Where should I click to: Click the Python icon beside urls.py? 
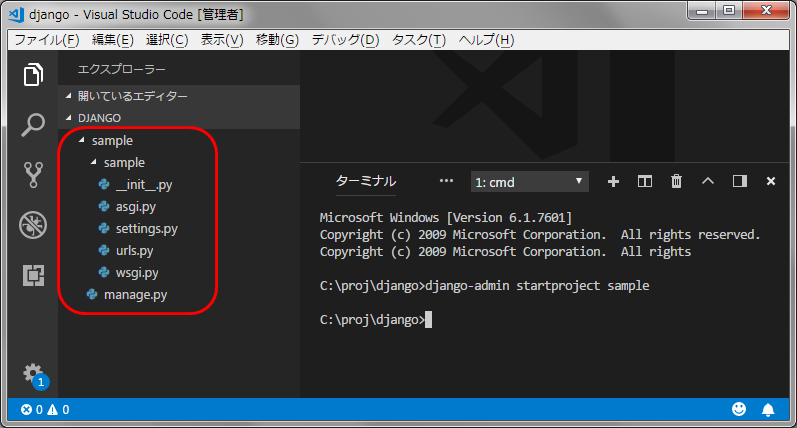click(104, 251)
